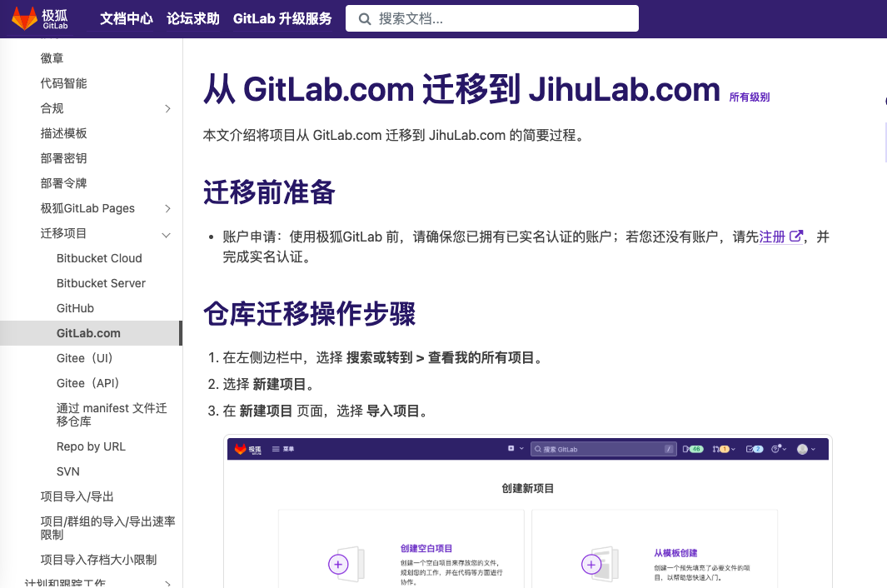Viewport: 887px width, 588px height.
Task: Open the 项目导入存档大小限制 page
Action: tap(98, 560)
